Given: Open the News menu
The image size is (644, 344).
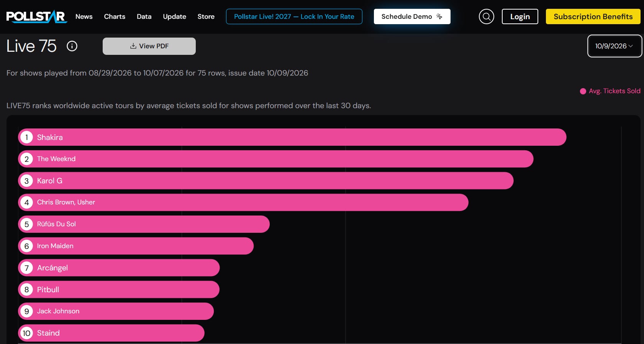Looking at the screenshot, I should click(84, 16).
